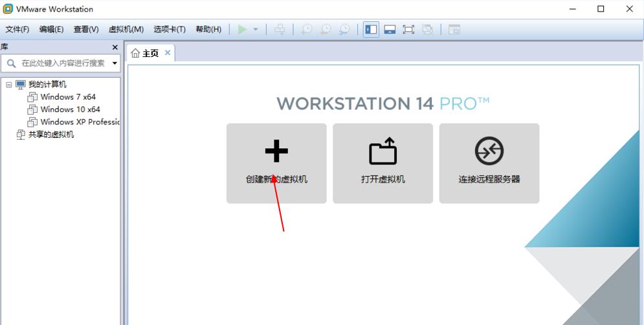The height and width of the screenshot is (325, 644).
Task: Toggle the thumbnail bar view icon
Action: [x=390, y=29]
